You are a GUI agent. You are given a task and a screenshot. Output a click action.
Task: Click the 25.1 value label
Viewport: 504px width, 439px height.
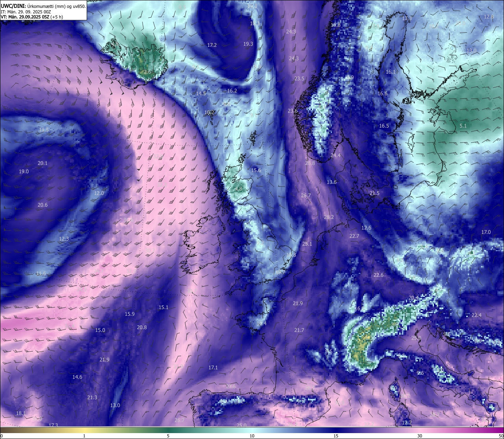point(307,244)
